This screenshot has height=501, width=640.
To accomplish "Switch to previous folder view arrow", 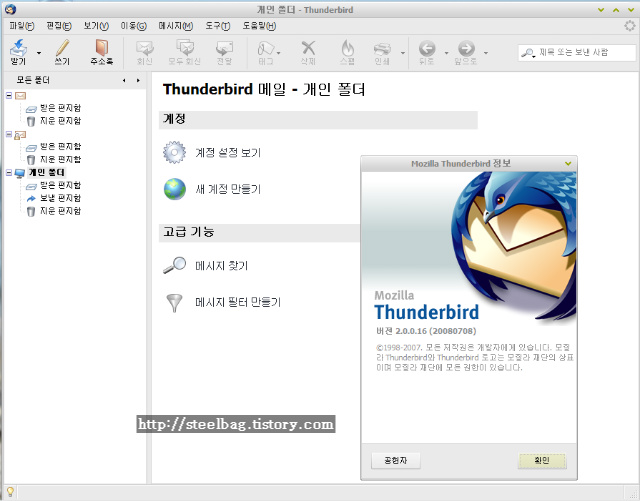I will (x=124, y=80).
